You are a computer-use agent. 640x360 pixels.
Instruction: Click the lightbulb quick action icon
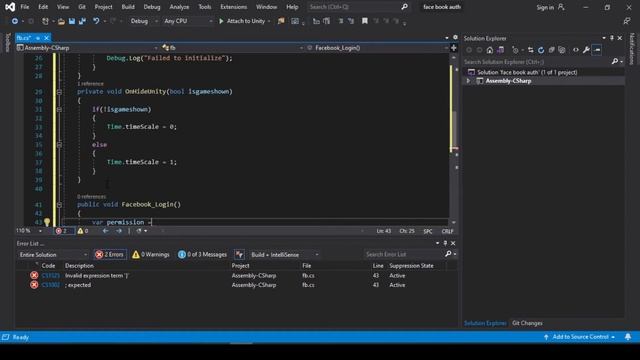pos(47,222)
